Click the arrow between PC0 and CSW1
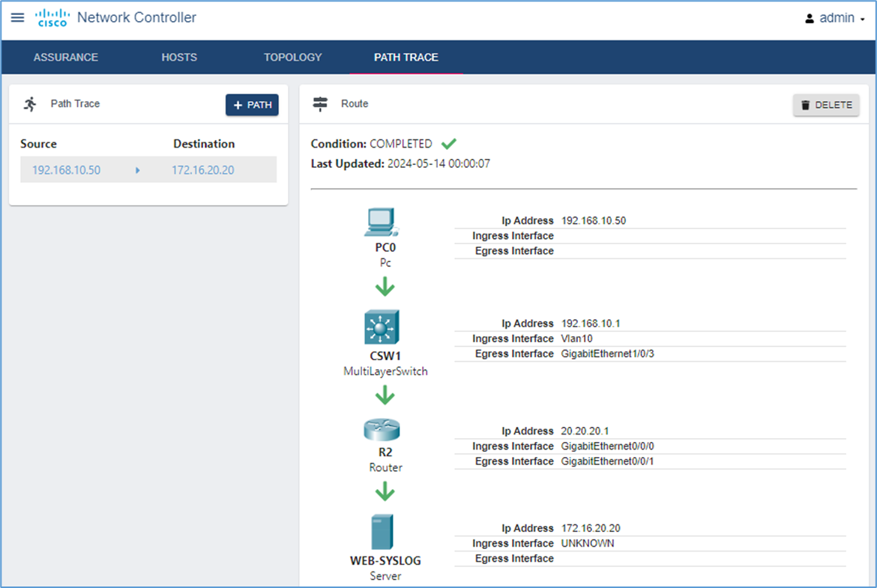 coord(385,287)
